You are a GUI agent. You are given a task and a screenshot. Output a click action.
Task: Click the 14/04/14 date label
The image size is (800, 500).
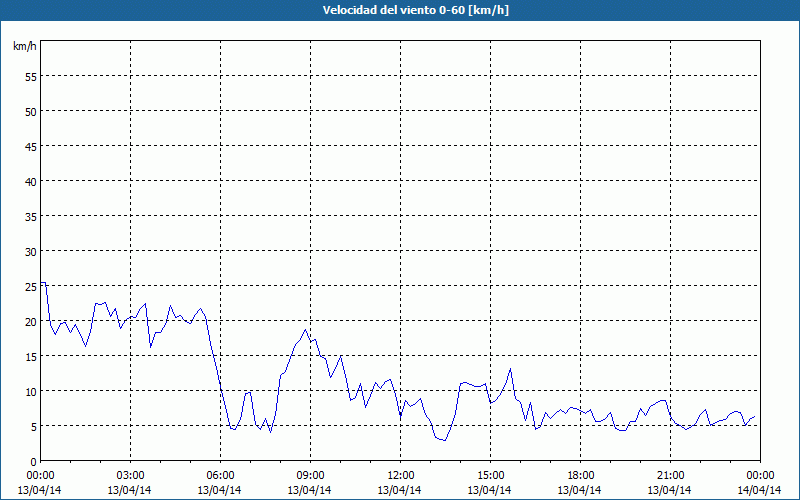(759, 490)
